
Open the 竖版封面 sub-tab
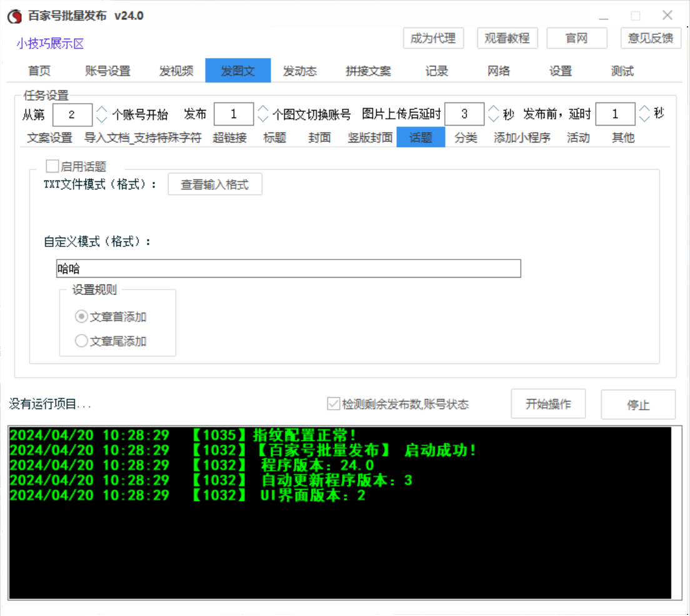[370, 138]
